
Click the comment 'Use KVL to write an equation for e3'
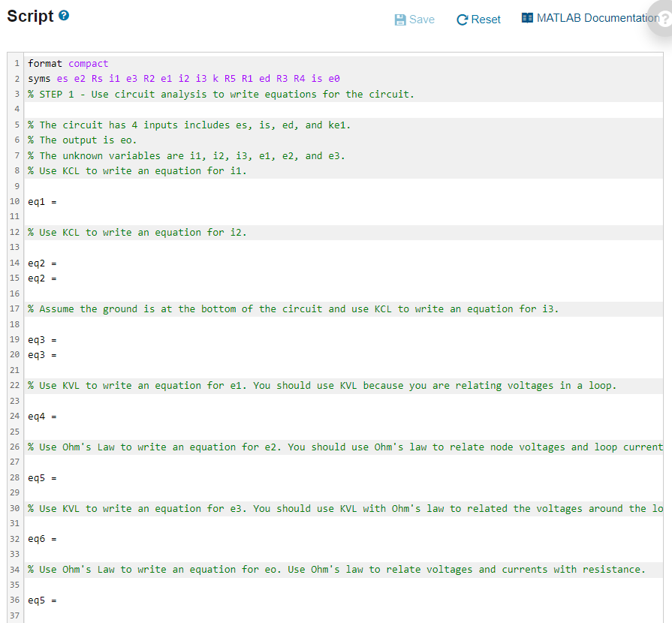pyautogui.click(x=345, y=509)
